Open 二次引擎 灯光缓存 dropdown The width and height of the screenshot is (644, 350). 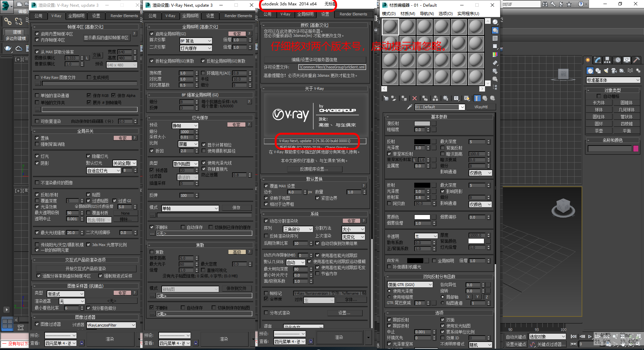196,48
